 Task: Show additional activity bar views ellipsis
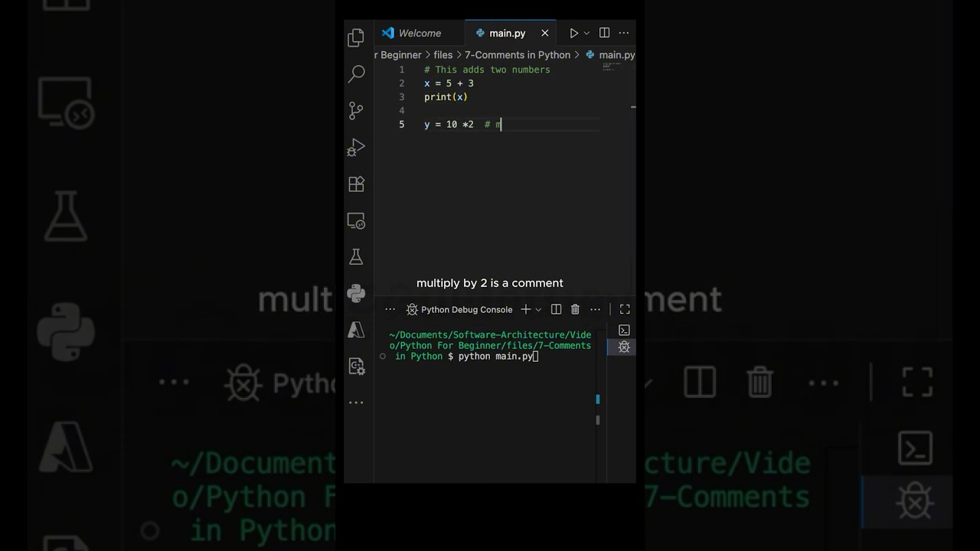click(356, 403)
